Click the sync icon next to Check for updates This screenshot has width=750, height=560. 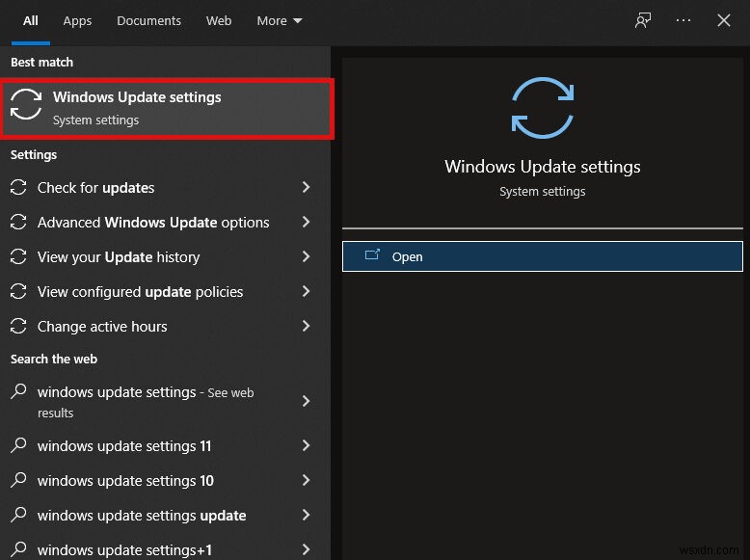tap(18, 187)
